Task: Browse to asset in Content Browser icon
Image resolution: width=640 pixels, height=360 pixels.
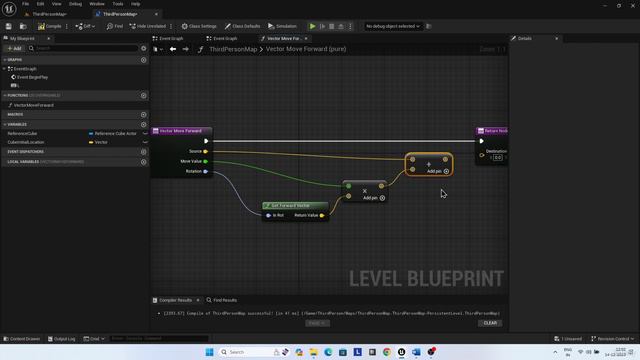Action: 23,26
